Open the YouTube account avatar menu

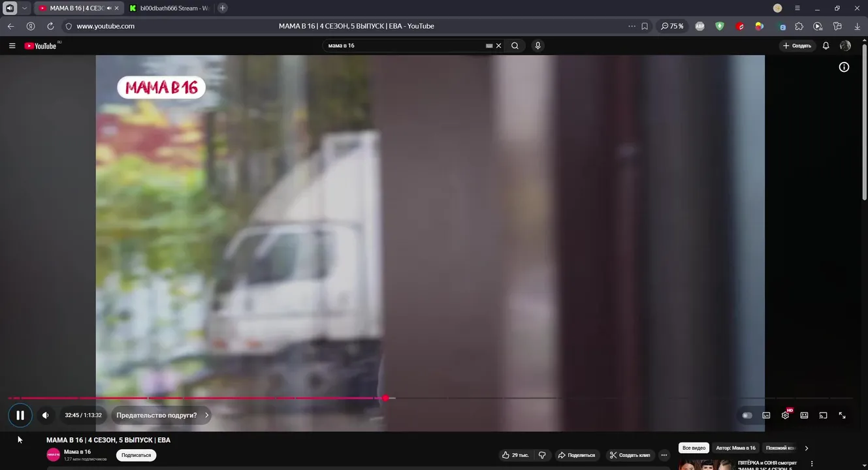tap(845, 46)
